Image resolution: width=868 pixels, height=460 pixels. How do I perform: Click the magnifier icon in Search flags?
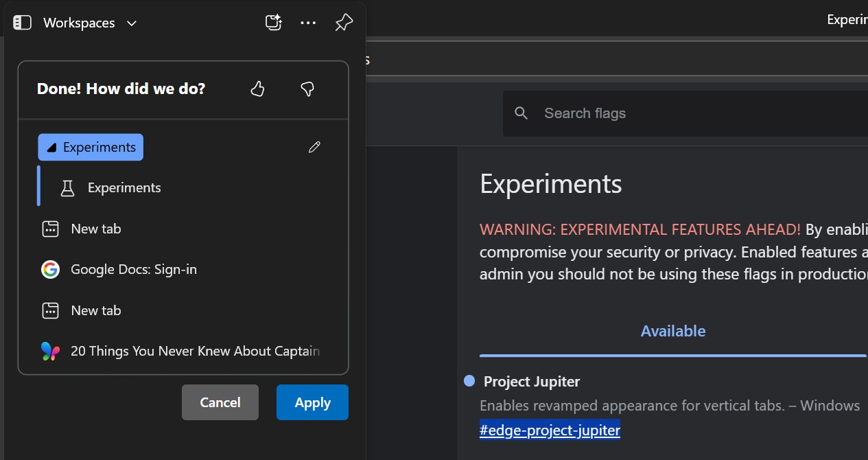521,113
